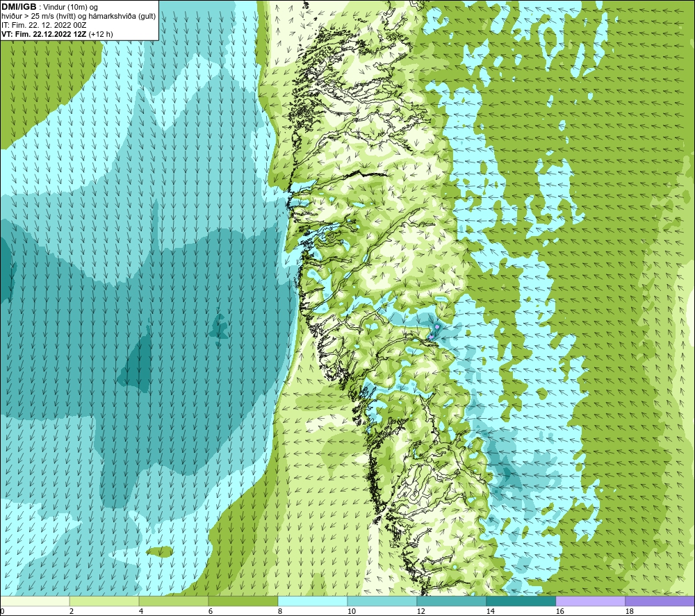Click the 'VT: Fim. 22.12.2022 12Z' valid time line
695x616 pixels.
[44, 34]
